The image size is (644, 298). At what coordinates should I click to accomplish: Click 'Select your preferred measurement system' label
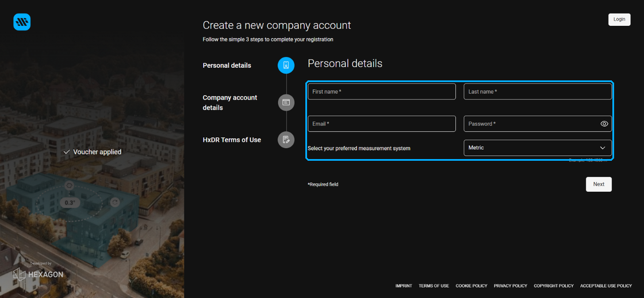[359, 148]
